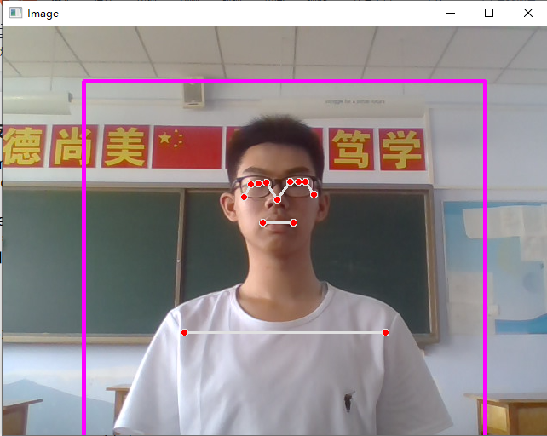
Task: Close the Image window
Action: pos(528,13)
